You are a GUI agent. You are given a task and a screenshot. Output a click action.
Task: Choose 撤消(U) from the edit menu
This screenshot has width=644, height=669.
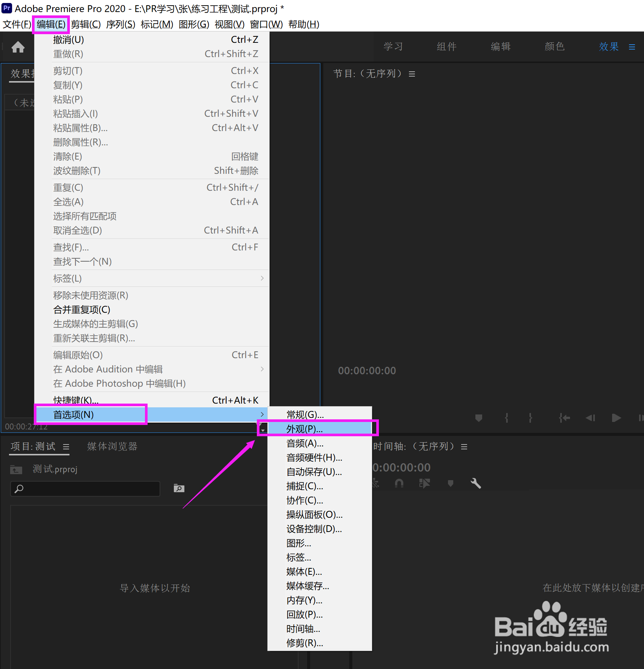pos(152,40)
